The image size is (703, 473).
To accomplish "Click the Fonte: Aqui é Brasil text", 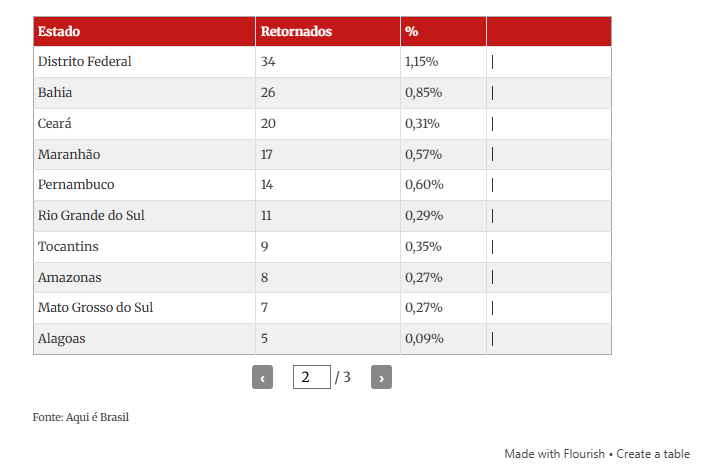I will (81, 417).
